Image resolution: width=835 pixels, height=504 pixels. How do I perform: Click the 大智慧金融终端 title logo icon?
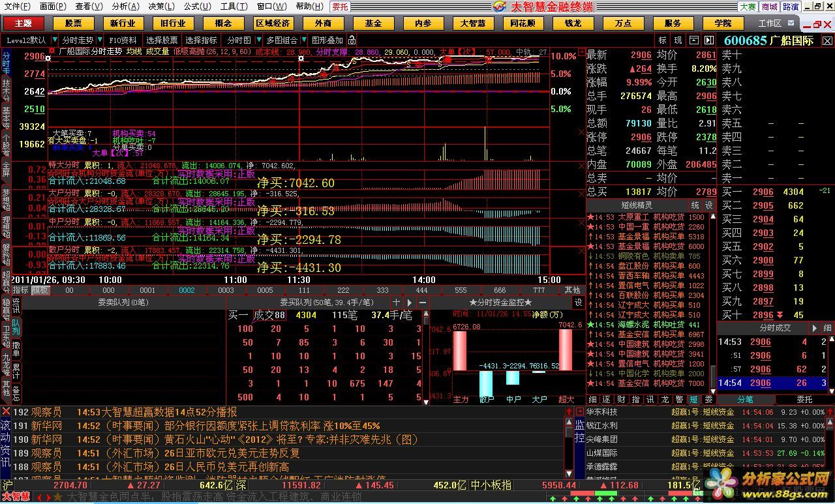[x=499, y=6]
